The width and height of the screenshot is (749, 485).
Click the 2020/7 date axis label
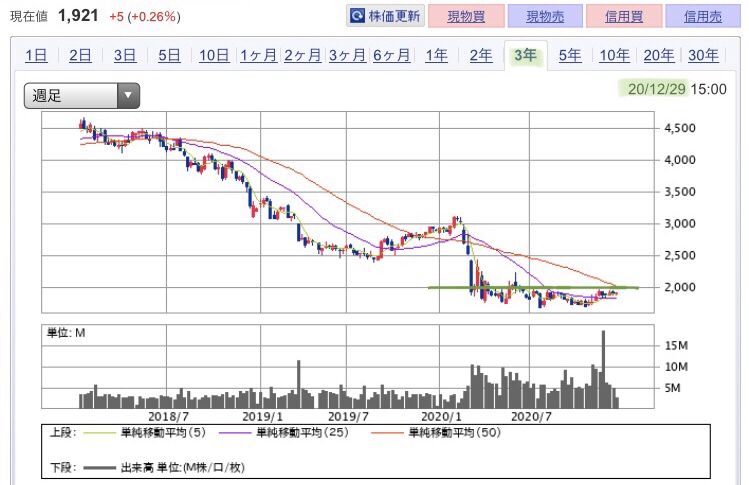point(531,417)
